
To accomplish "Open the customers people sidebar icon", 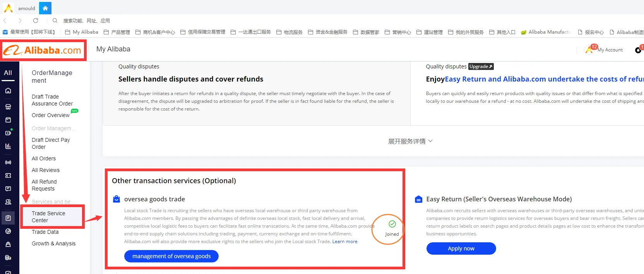I will pos(8,202).
